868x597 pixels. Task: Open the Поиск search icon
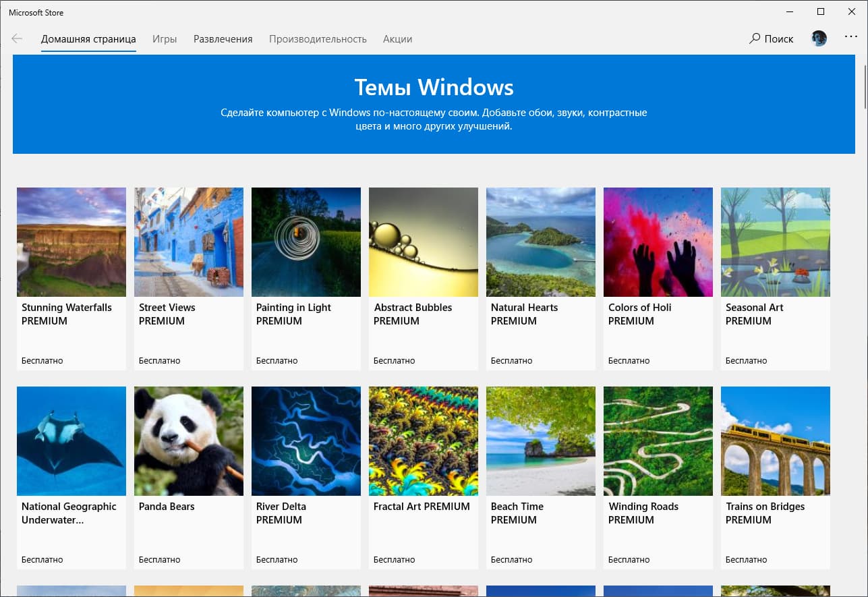(771, 38)
